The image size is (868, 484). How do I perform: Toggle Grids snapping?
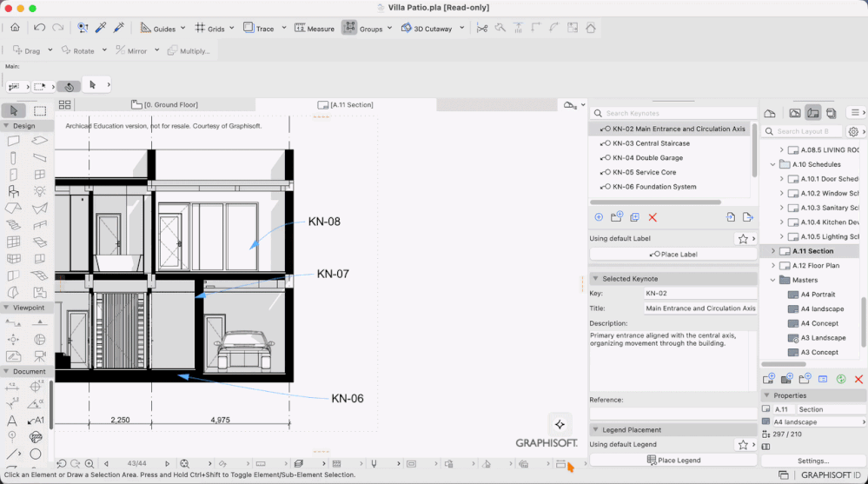click(209, 29)
